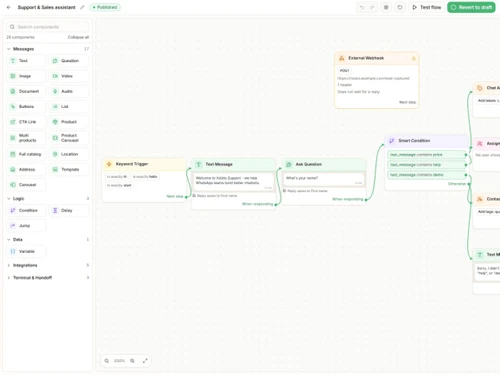Click Next step on External Webhook node
500x375 pixels.
click(407, 102)
